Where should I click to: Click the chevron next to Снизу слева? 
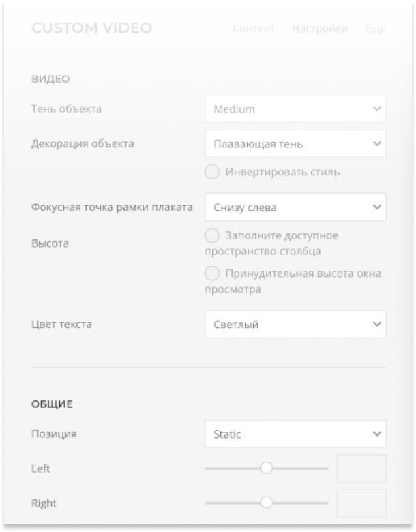[377, 207]
